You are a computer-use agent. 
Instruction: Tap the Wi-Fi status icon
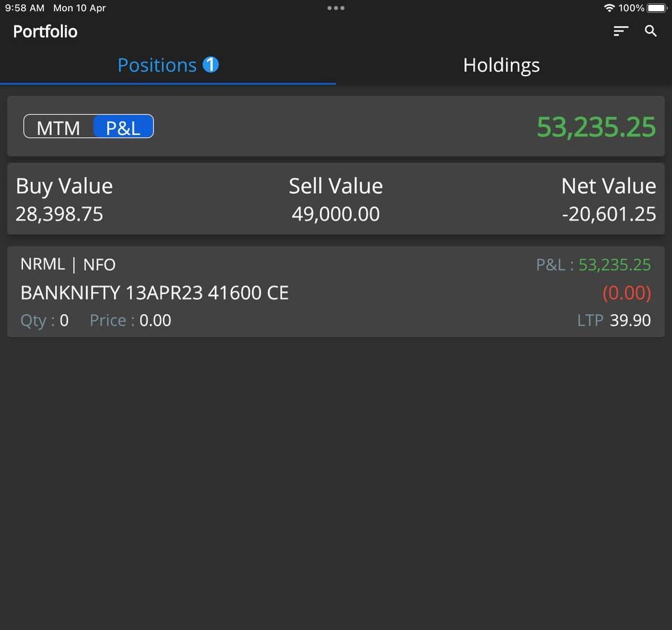click(x=608, y=8)
